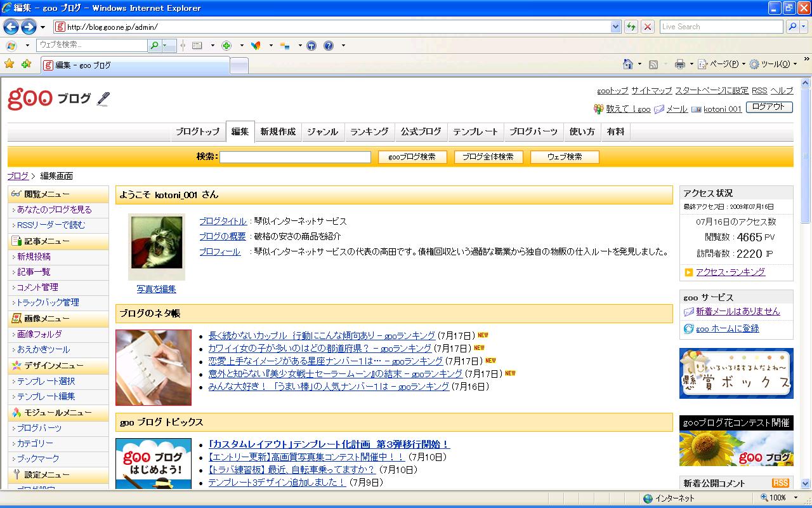Open the Live Search provider dropdown

[805, 27]
